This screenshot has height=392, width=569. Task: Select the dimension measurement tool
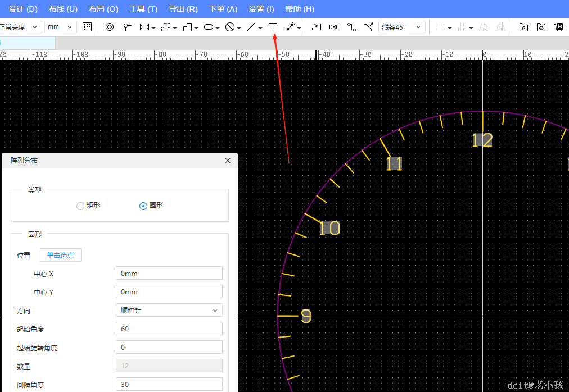(x=291, y=27)
